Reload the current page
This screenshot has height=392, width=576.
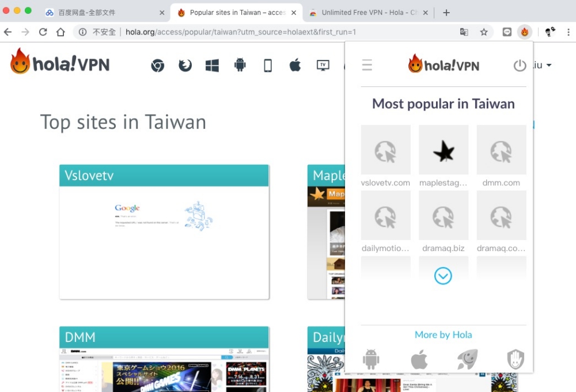click(x=43, y=32)
